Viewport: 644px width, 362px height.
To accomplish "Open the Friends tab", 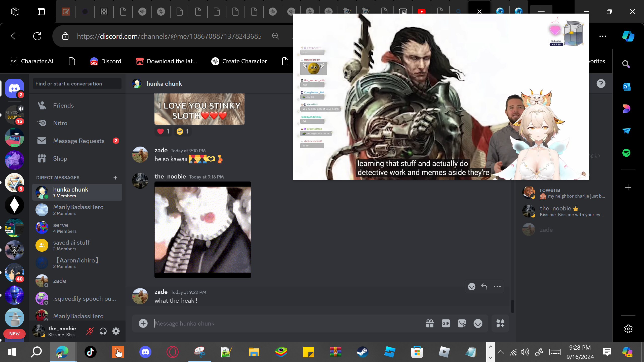I will pyautogui.click(x=77, y=106).
